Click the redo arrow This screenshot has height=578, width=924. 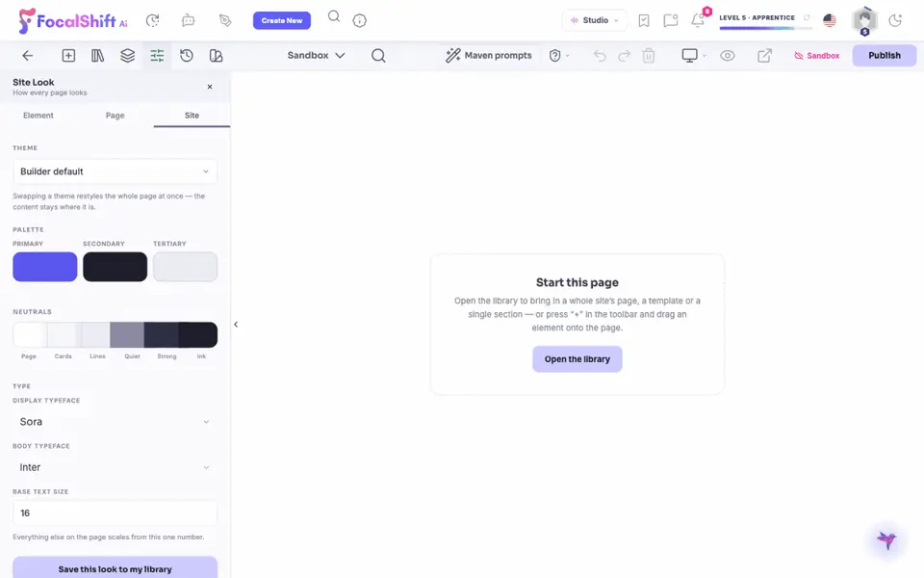(624, 56)
